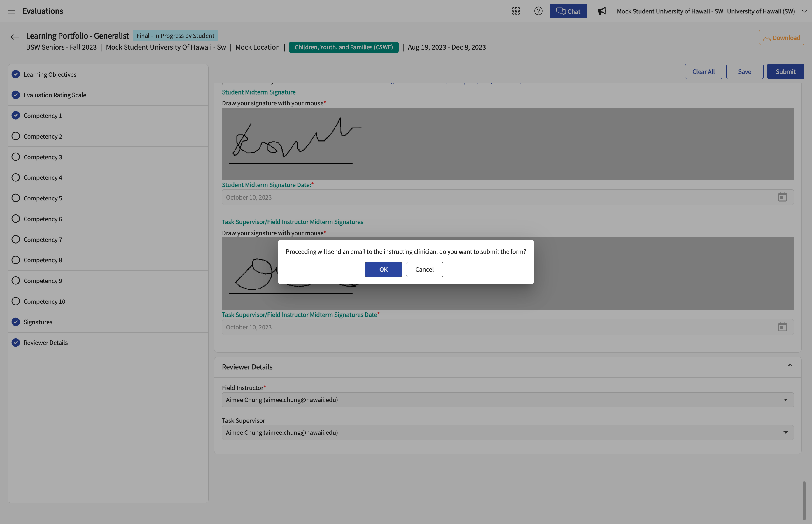812x524 pixels.
Task: Select Competency 2 in sidebar
Action: click(108, 137)
